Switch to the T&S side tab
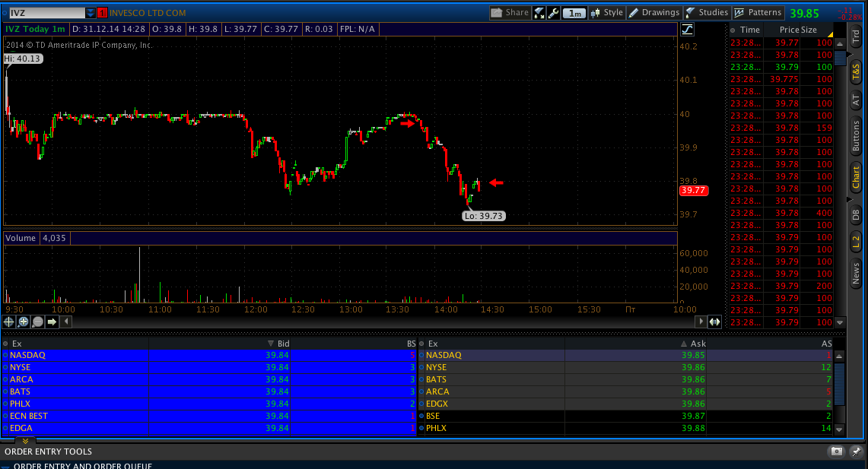Image resolution: width=868 pixels, height=469 pixels. [856, 72]
